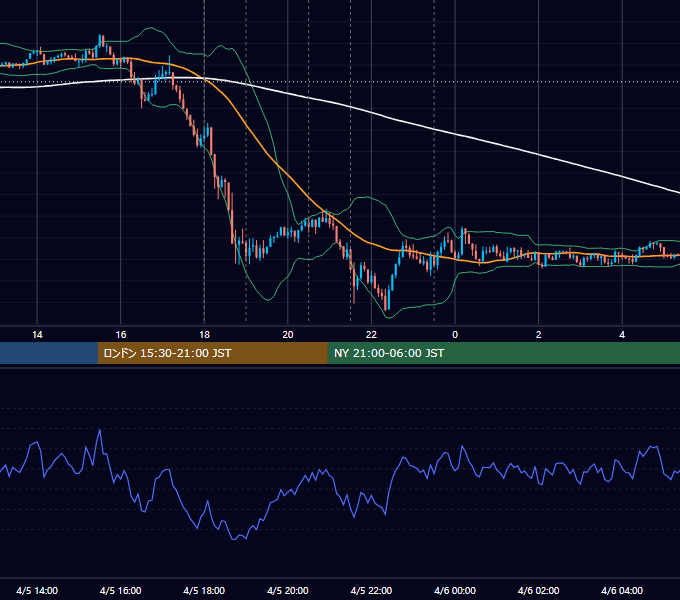The image size is (680, 600).
Task: Click the 16 hour label on chart axis
Action: pyautogui.click(x=121, y=335)
